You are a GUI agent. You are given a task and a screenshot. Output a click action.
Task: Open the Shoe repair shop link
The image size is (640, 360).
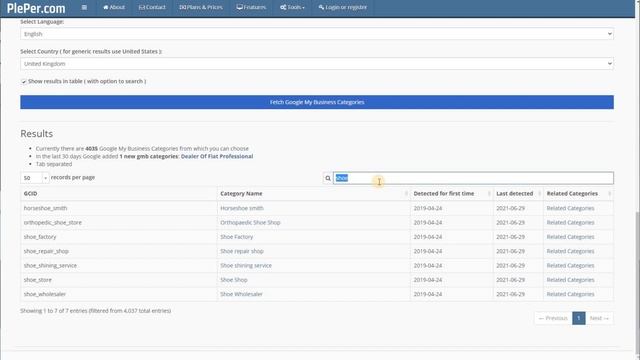(242, 251)
